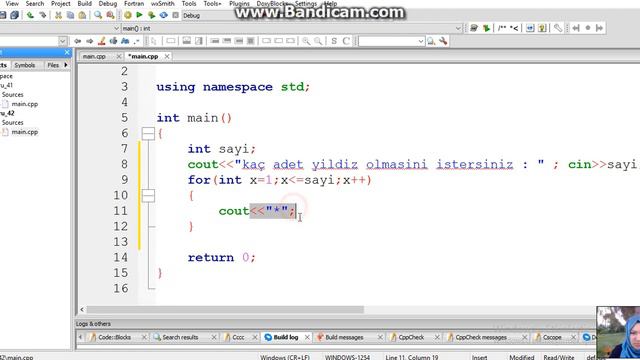Click the zoom out magnifier icon
The image size is (640, 360).
tap(318, 41)
